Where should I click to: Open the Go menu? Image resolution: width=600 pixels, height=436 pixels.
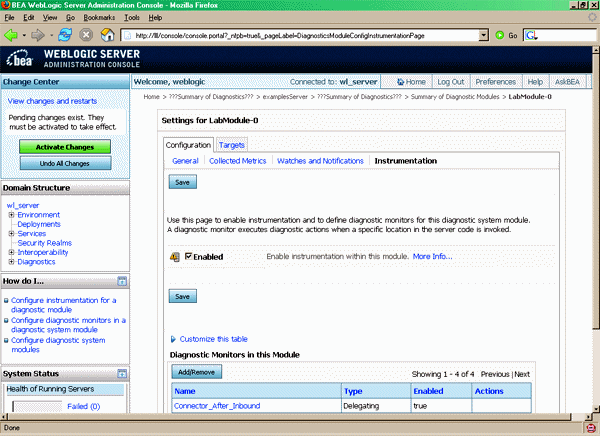click(x=70, y=18)
